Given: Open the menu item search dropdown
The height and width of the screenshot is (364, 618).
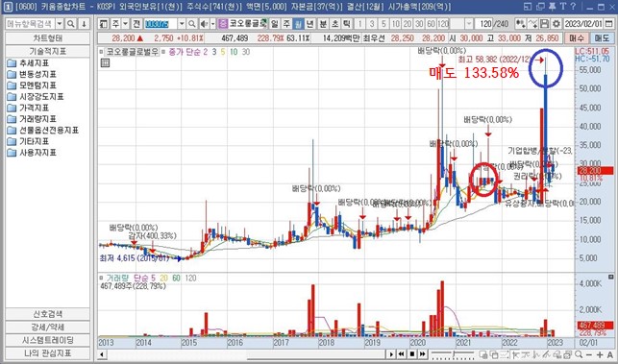Looking at the screenshot, I should click(x=60, y=24).
